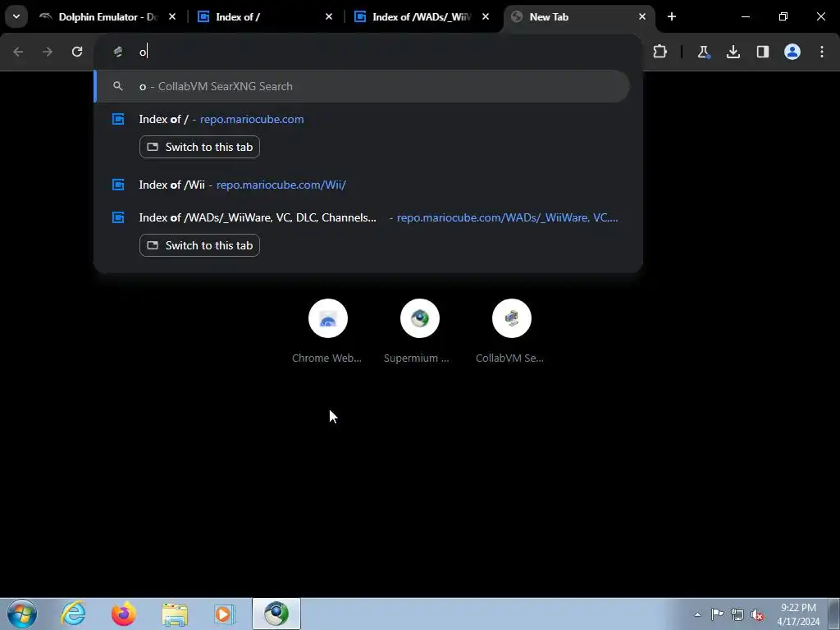Viewport: 840px width, 630px height.
Task: Restore down the browser window
Action: click(783, 17)
